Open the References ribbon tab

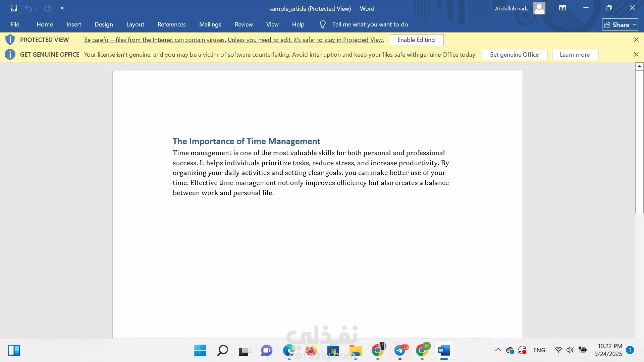click(x=171, y=24)
